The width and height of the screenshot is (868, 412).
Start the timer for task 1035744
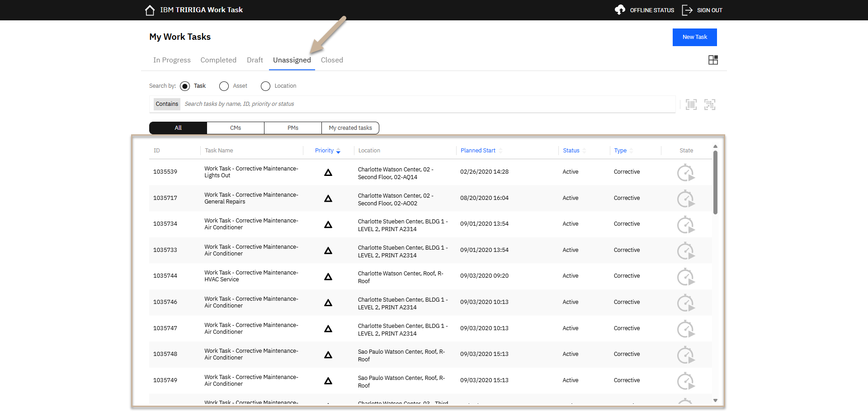pyautogui.click(x=686, y=277)
